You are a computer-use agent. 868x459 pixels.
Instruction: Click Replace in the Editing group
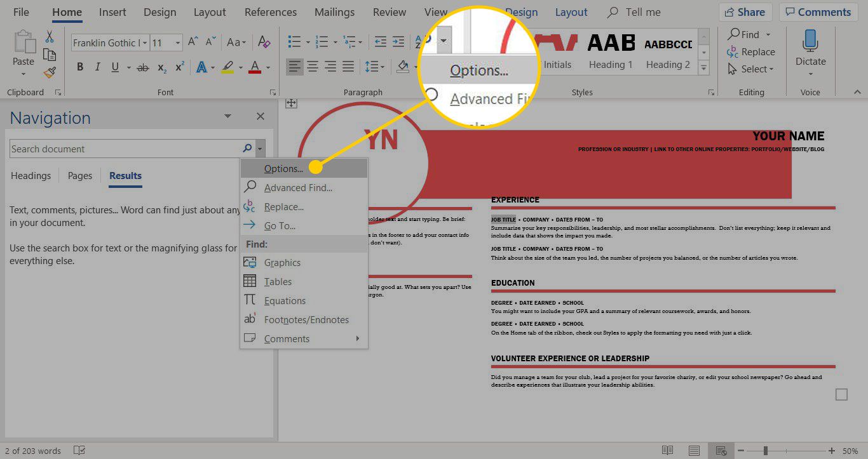coord(751,52)
